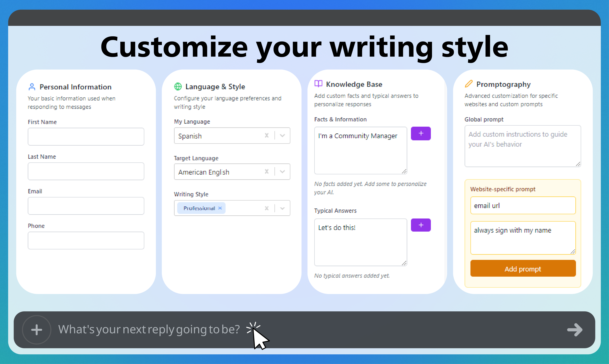Add fact with purple plus button
This screenshot has height=364, width=609.
coord(421,133)
